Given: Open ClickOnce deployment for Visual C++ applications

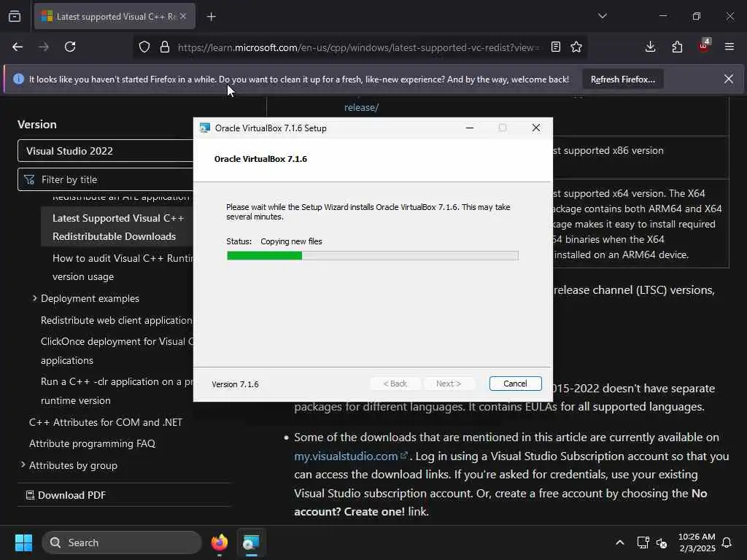Looking at the screenshot, I should tap(117, 351).
